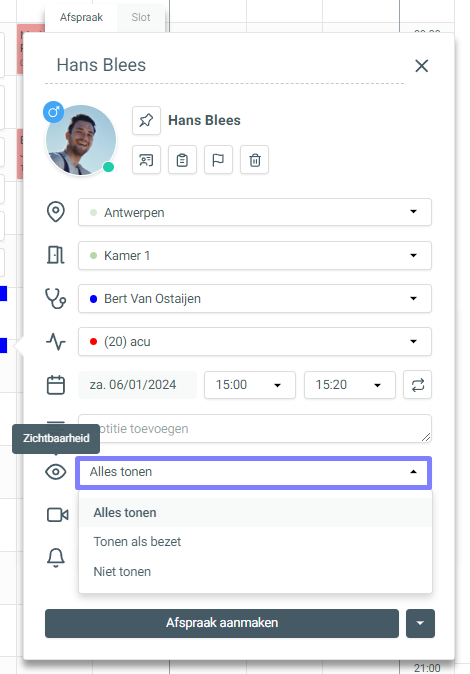
Task: Open the patient contact card icon
Action: (146, 160)
